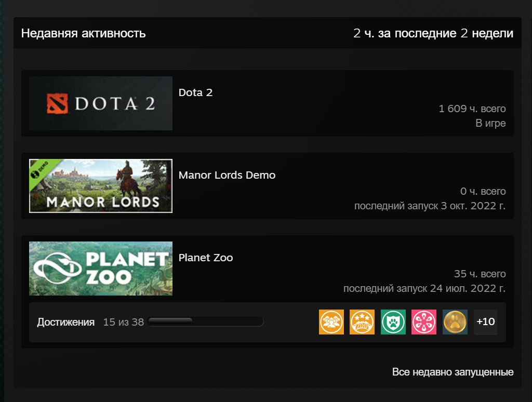Open the Planet Zoo title link

tap(206, 258)
